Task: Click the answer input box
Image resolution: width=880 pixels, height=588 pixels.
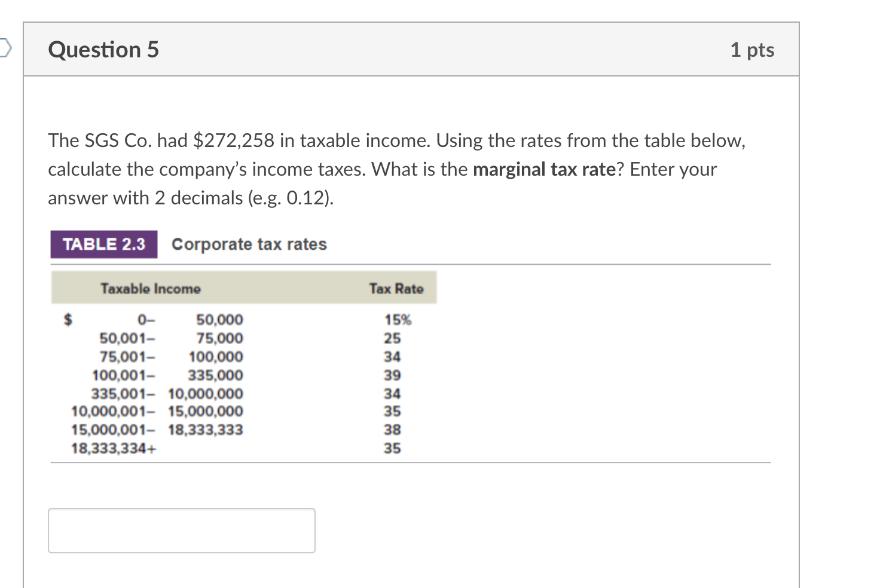Action: [181, 530]
